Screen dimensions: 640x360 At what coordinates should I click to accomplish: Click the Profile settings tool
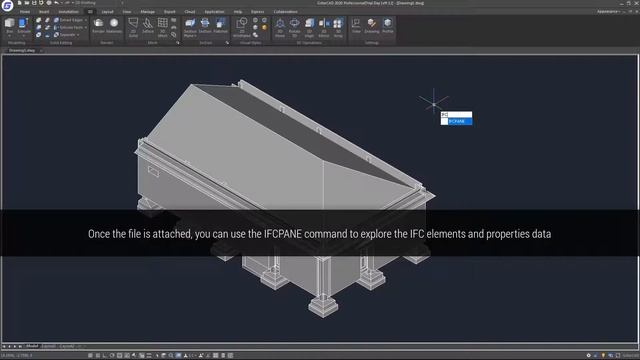[x=387, y=26]
